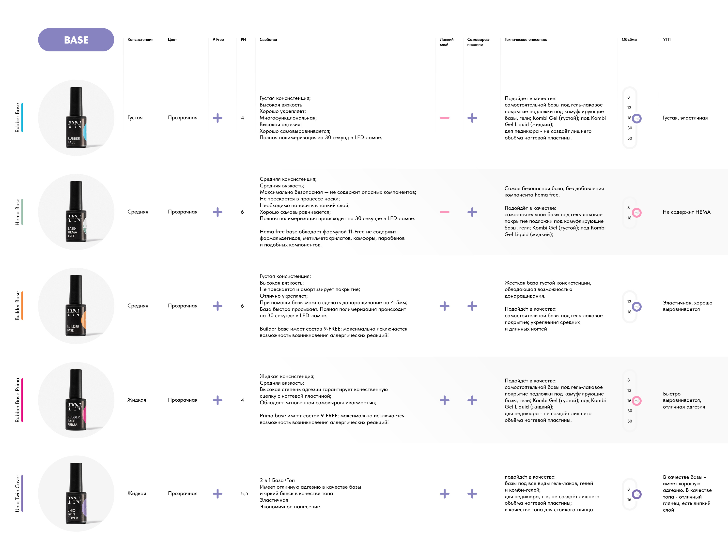The image size is (728, 560).
Task: Click the pink ml volume marker for Hema Base
Action: tap(636, 212)
